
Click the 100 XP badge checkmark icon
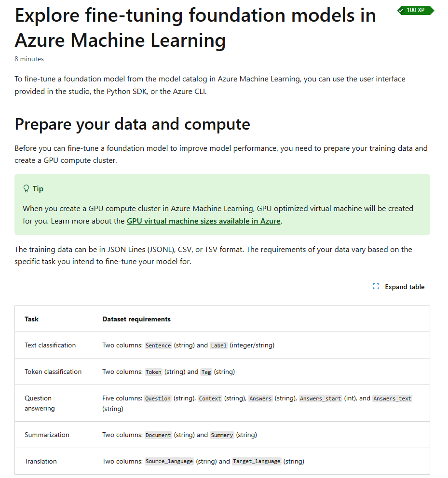tap(401, 11)
